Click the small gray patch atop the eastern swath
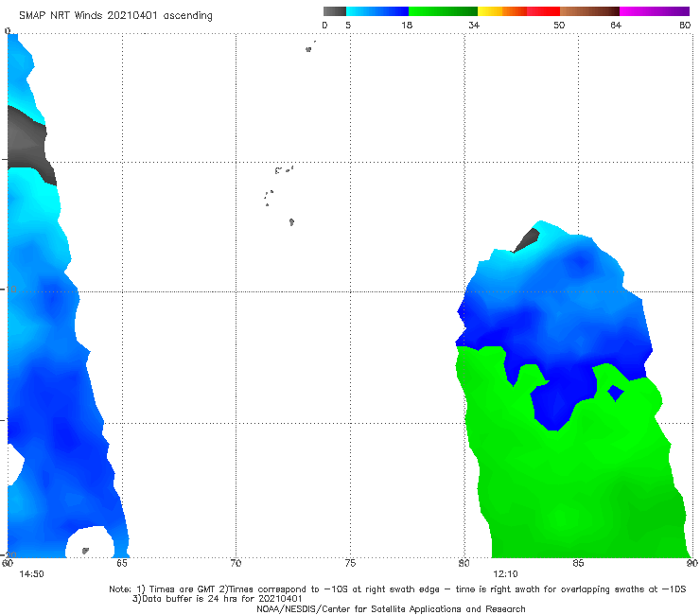This screenshot has height=615, width=700. click(x=527, y=239)
